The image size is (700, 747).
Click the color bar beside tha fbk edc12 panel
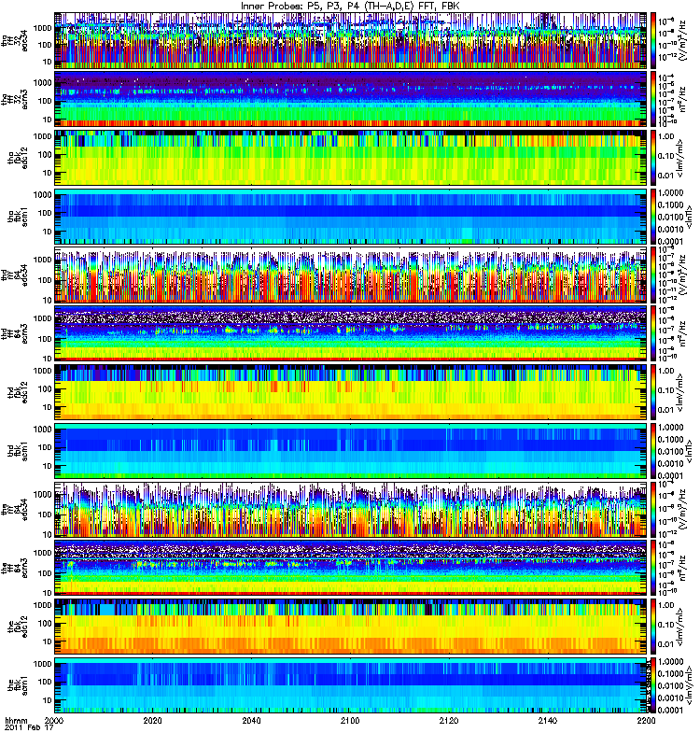pos(652,158)
